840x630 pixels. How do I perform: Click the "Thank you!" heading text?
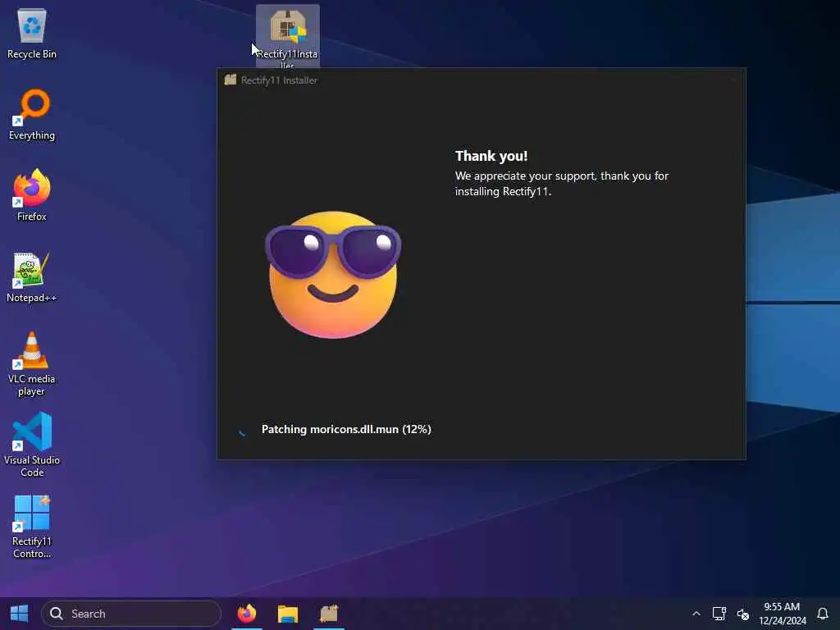491,156
